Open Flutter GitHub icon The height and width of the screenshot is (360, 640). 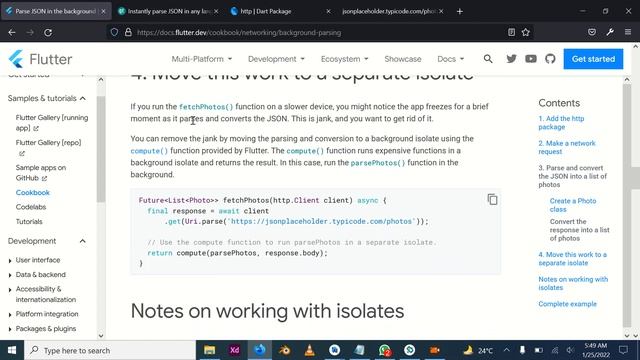click(x=550, y=59)
